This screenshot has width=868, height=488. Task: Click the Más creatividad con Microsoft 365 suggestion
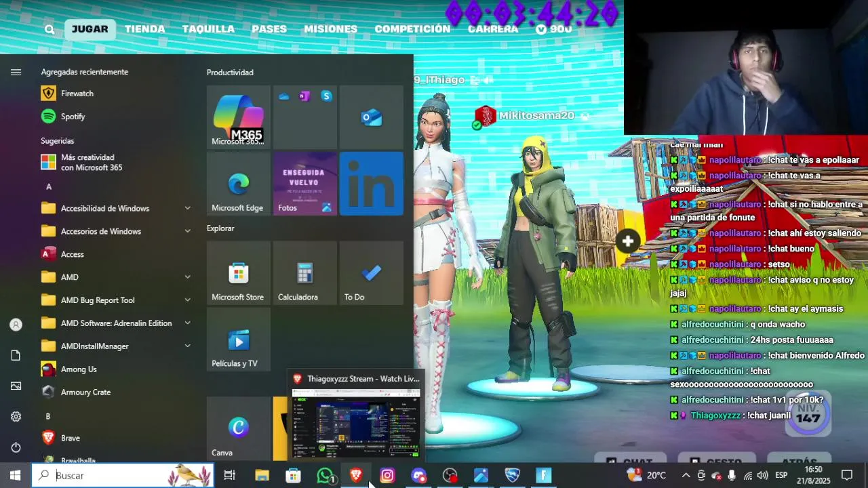pyautogui.click(x=115, y=163)
